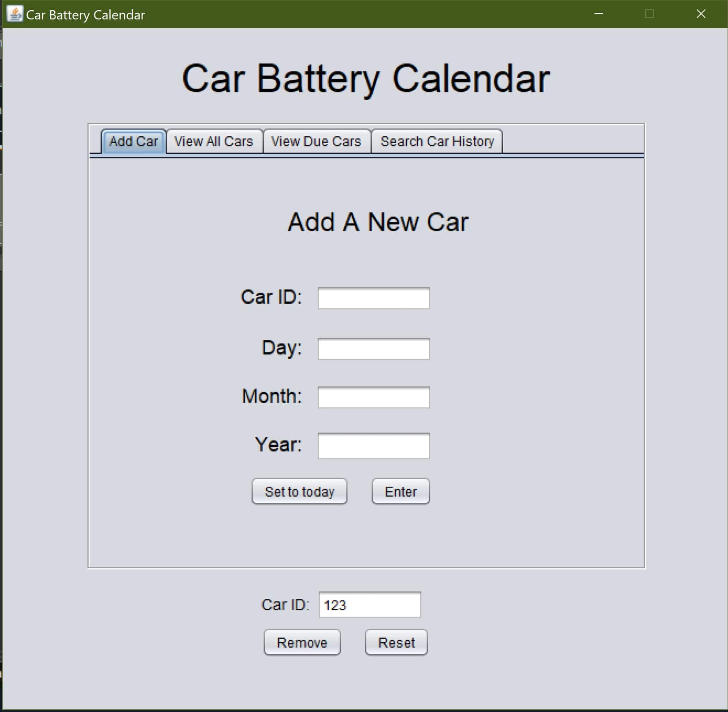Click the Car ID field containing 123
The image size is (728, 712).
click(370, 605)
